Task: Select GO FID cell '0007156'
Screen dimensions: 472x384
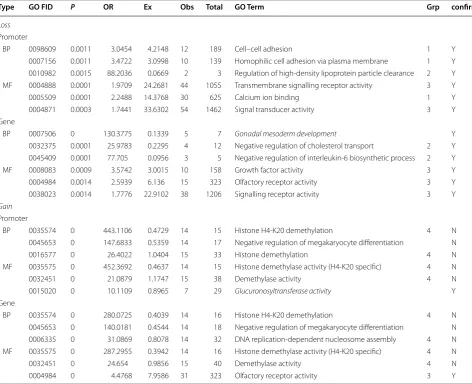Action: pos(42,61)
